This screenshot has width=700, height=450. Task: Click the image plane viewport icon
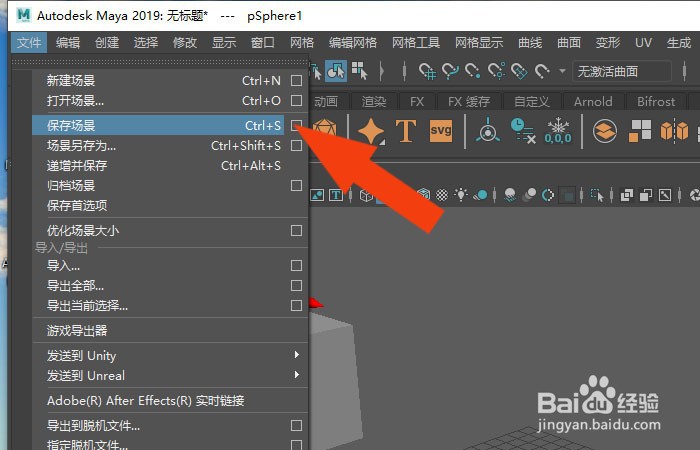point(317,195)
